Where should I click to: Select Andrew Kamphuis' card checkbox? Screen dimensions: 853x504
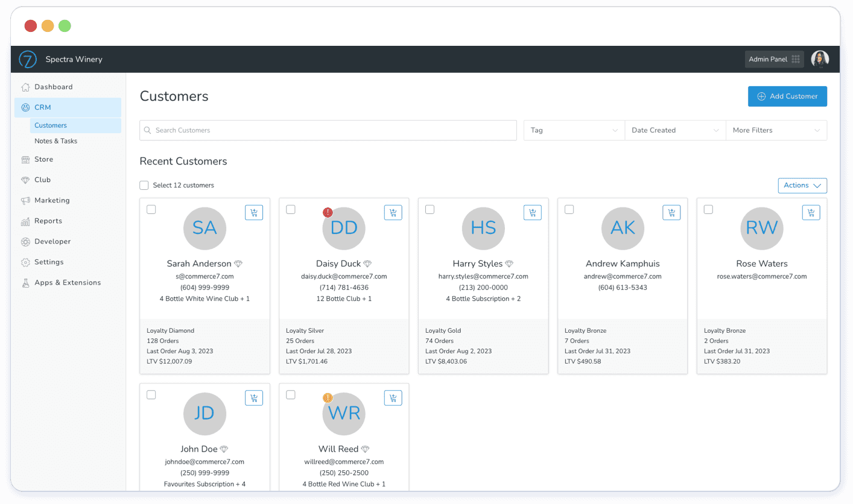tap(569, 209)
